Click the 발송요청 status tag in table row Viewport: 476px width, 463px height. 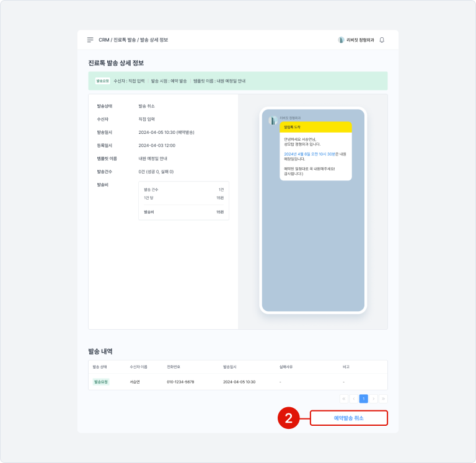(100, 382)
